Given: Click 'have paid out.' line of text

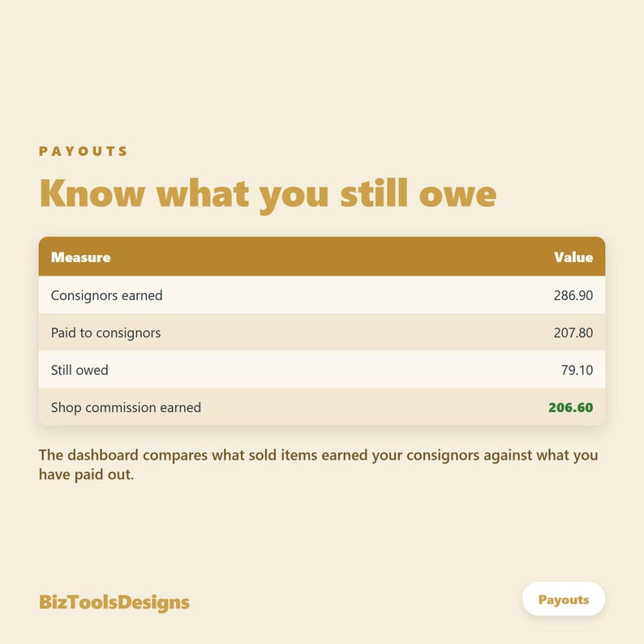Looking at the screenshot, I should click(86, 474).
